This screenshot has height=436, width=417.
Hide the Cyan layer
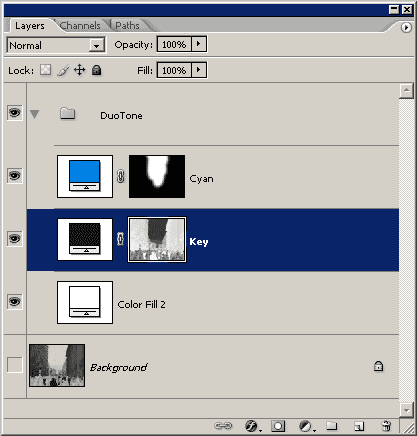15,176
